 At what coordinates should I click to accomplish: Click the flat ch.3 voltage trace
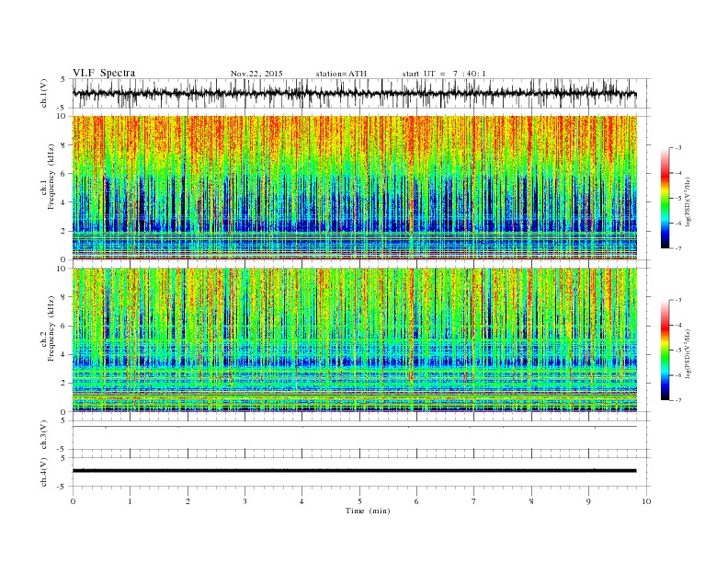click(x=355, y=427)
